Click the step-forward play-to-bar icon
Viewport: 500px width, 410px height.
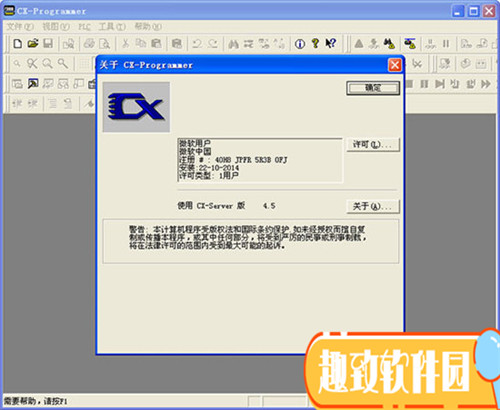pos(440,84)
